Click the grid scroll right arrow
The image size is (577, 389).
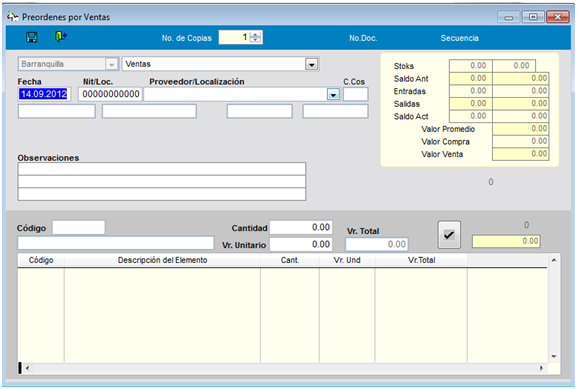541,368
